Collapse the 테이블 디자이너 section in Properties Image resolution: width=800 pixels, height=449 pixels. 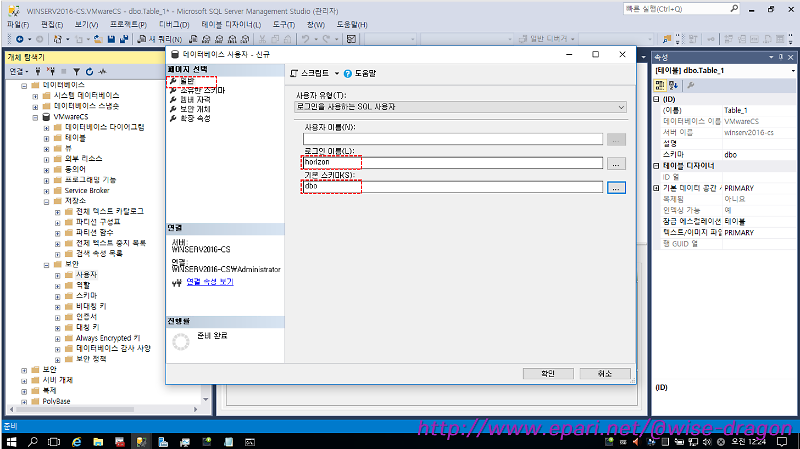pos(657,166)
